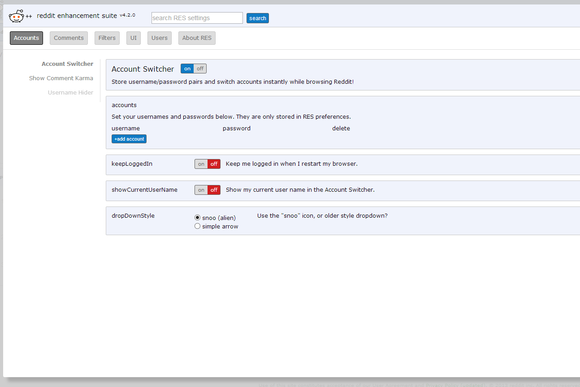Toggle the showCurrentUserName switch

click(208, 190)
